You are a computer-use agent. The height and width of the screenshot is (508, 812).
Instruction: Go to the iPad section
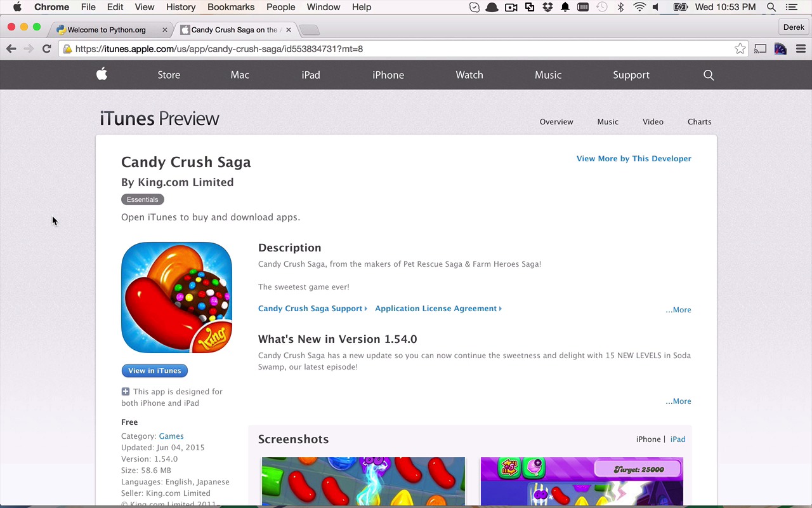[311, 75]
